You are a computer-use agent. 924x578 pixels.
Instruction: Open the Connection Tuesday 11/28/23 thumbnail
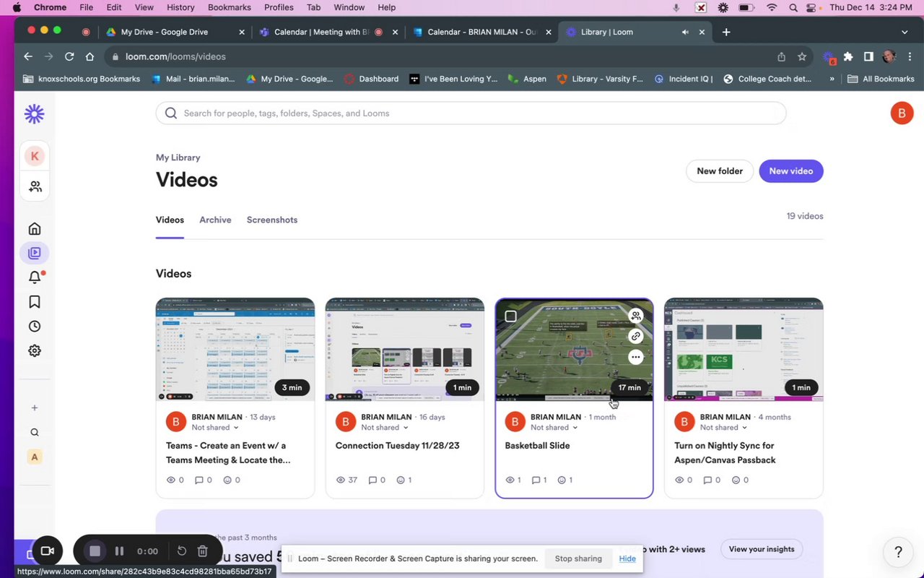[405, 350]
